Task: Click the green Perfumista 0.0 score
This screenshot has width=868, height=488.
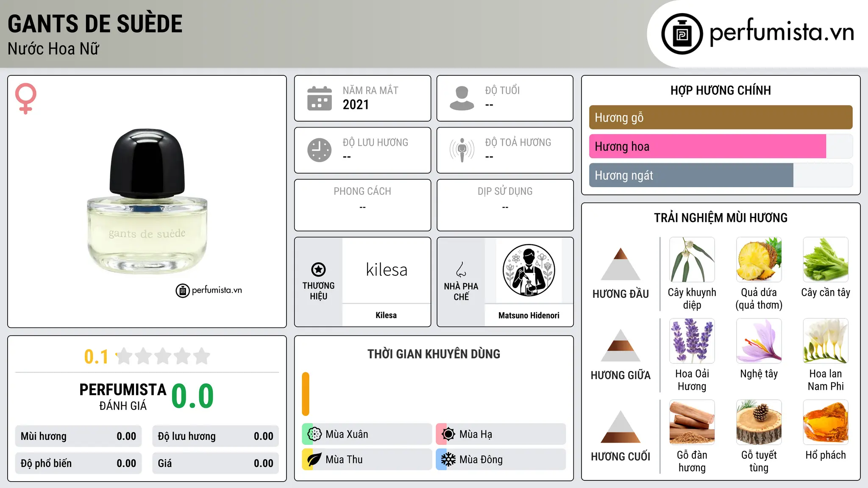Action: click(192, 396)
